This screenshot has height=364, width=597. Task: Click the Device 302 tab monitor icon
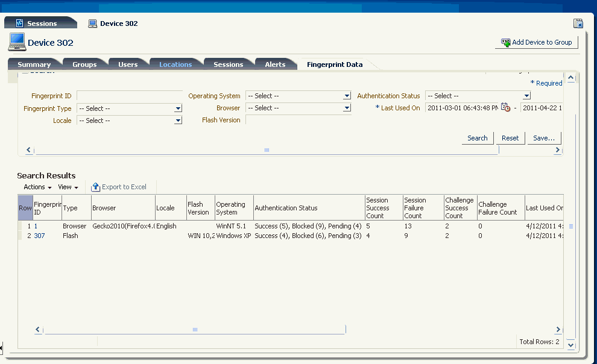92,24
